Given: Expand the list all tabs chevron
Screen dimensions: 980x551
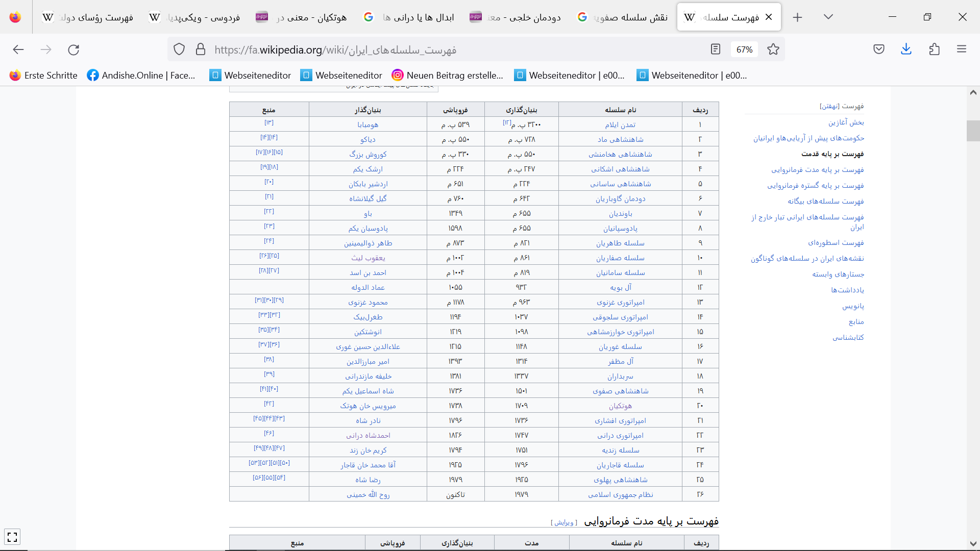Looking at the screenshot, I should pos(828,17).
